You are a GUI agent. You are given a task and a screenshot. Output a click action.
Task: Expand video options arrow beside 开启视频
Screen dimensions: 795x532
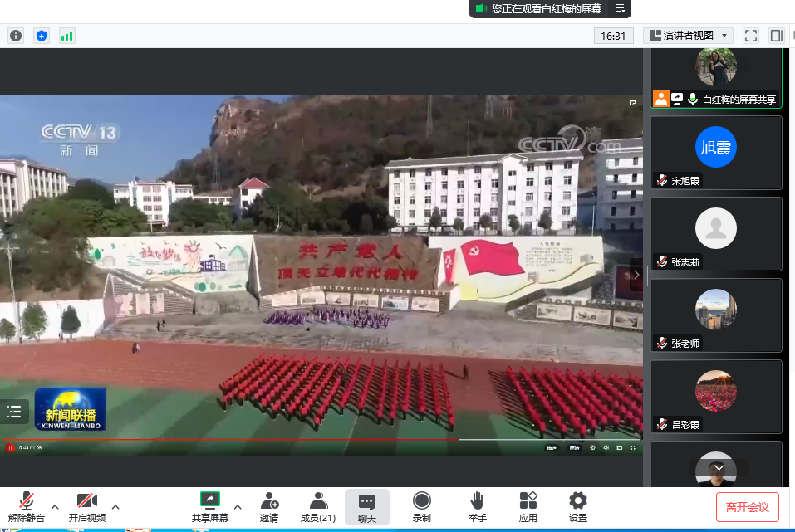115,506
